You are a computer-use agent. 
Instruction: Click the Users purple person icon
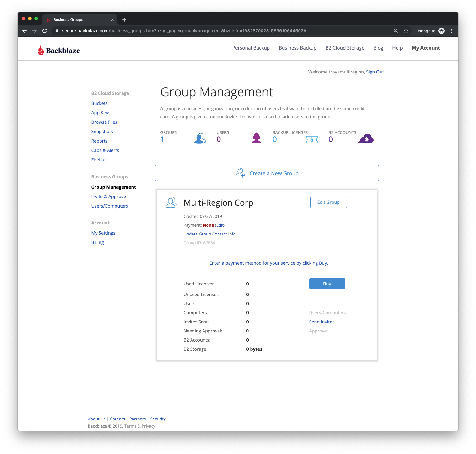(257, 138)
